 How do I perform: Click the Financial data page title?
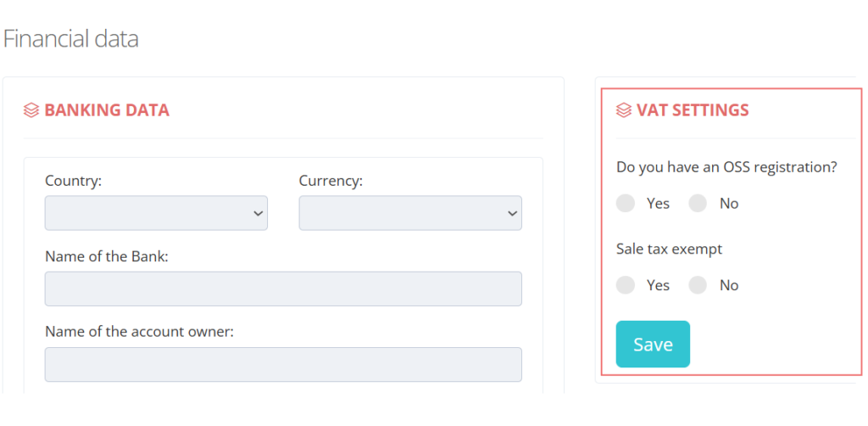tap(71, 39)
